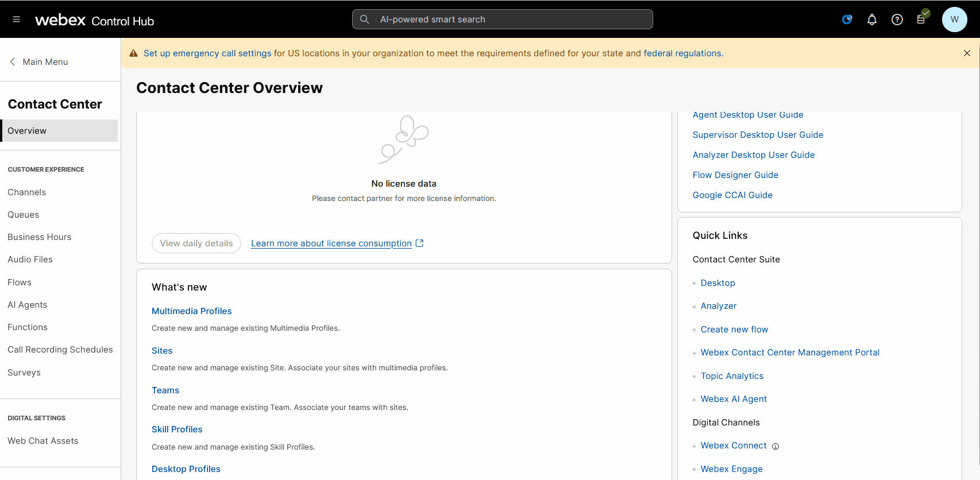Open the Webex AI Assistant icon
The image size is (980, 480).
(847, 20)
